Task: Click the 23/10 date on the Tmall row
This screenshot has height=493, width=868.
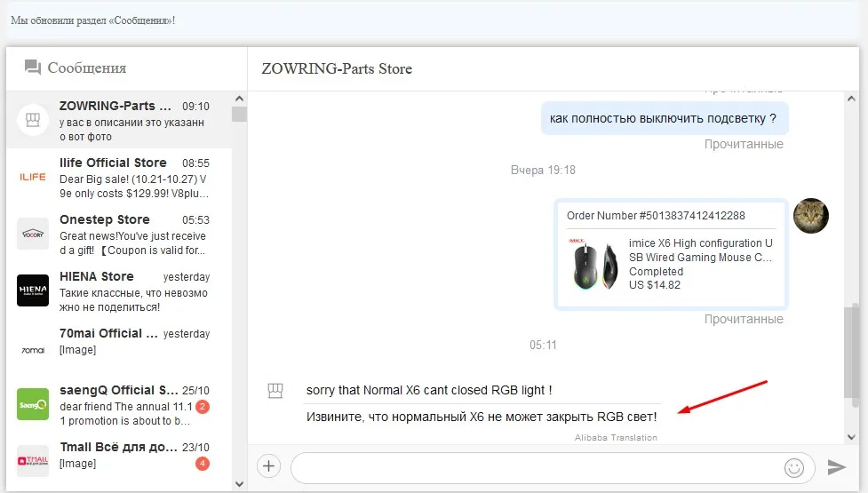Action: tap(196, 448)
